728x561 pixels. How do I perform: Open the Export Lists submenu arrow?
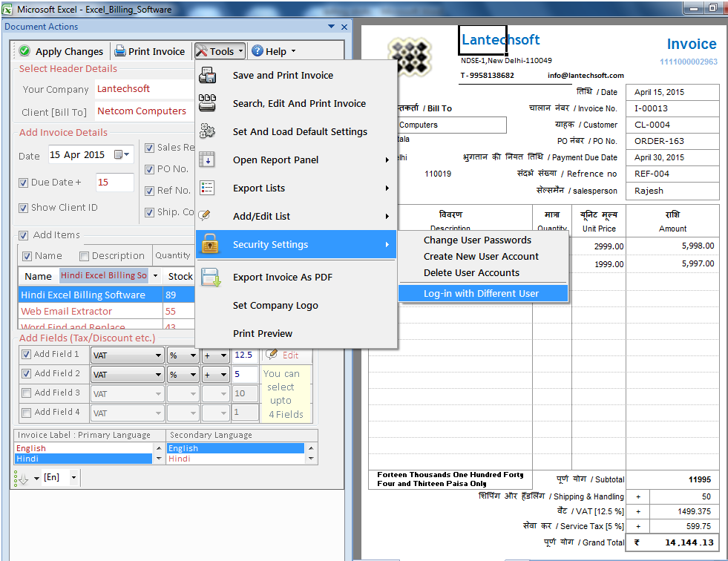click(387, 188)
